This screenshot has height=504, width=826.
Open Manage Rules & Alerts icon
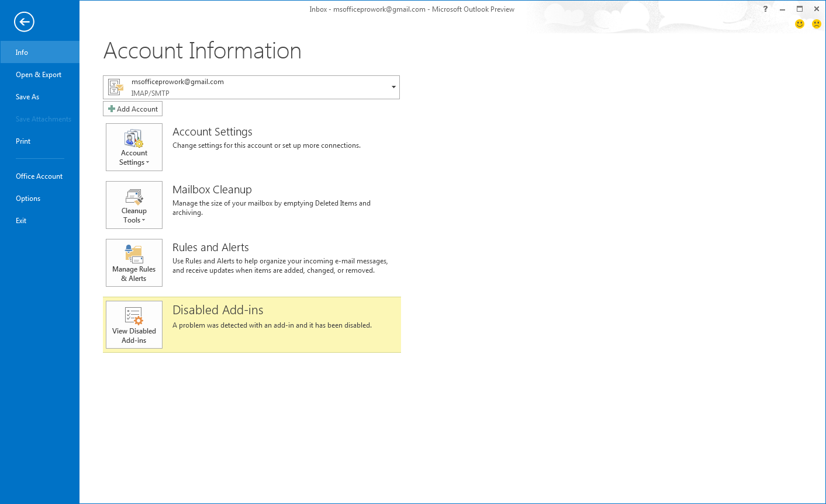tap(134, 263)
